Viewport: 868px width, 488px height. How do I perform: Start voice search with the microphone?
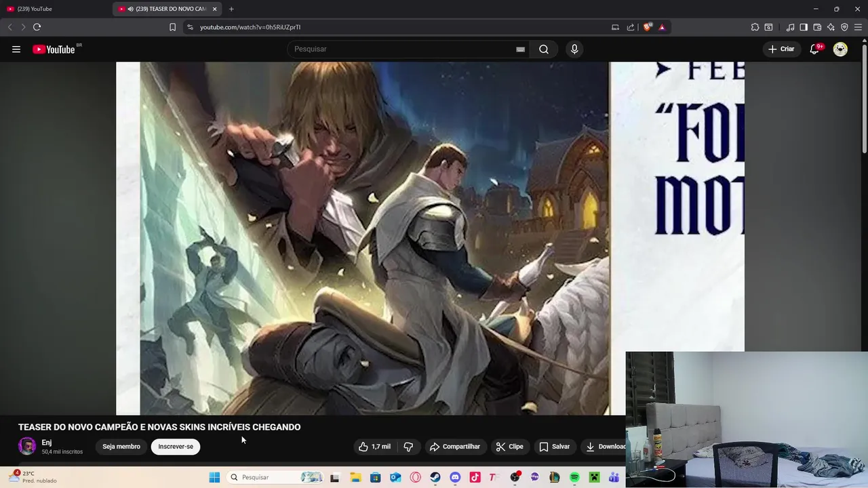(574, 49)
